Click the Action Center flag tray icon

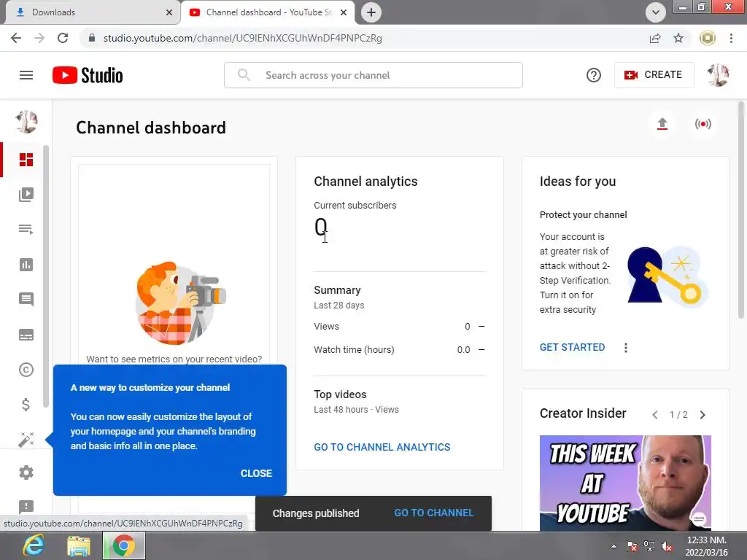(x=632, y=546)
